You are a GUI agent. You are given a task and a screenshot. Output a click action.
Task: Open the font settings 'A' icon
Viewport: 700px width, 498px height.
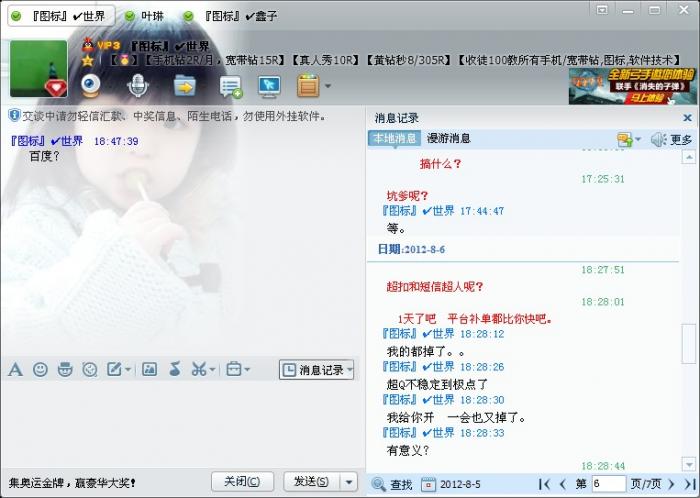tap(15, 369)
